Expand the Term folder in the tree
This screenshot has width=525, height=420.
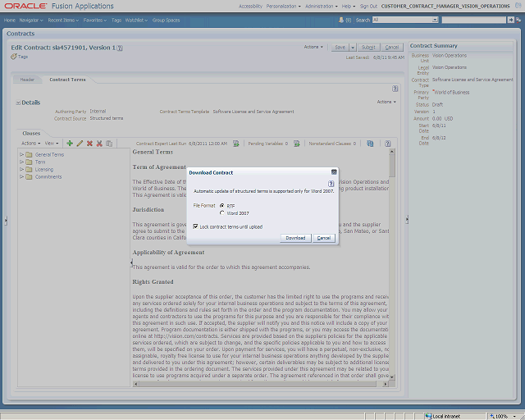coord(22,162)
